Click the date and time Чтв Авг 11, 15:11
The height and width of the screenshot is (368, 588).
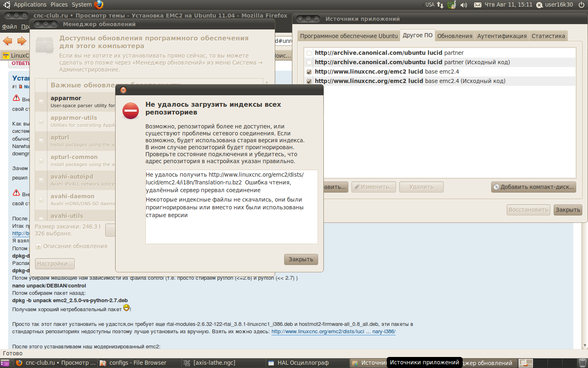coord(508,5)
